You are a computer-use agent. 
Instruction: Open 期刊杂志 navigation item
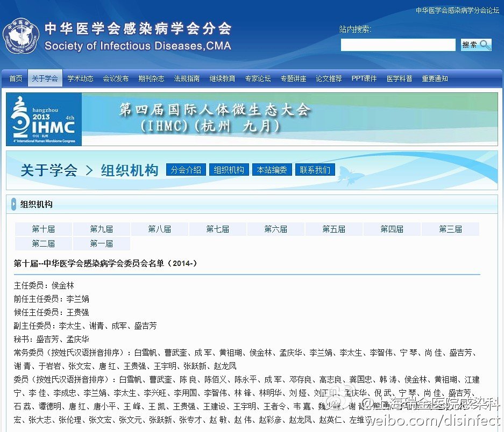pyautogui.click(x=151, y=78)
